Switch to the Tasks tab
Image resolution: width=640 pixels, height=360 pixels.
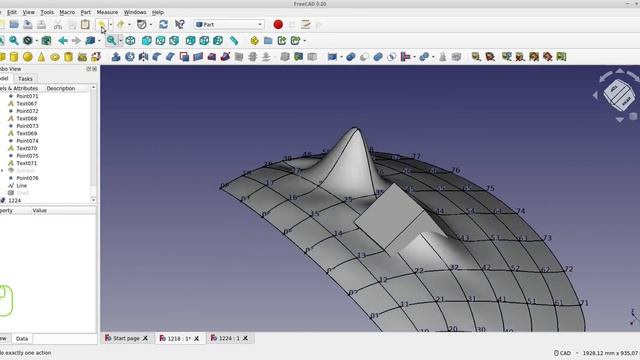(25, 78)
